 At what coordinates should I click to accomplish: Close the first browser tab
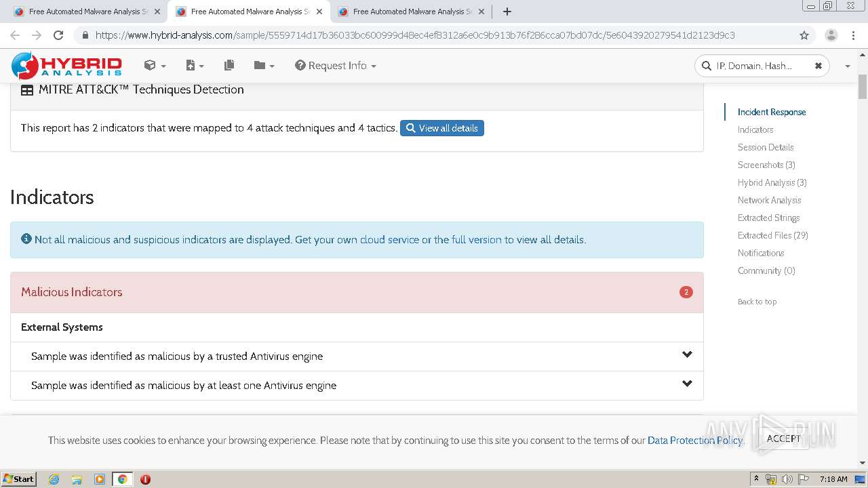[157, 12]
